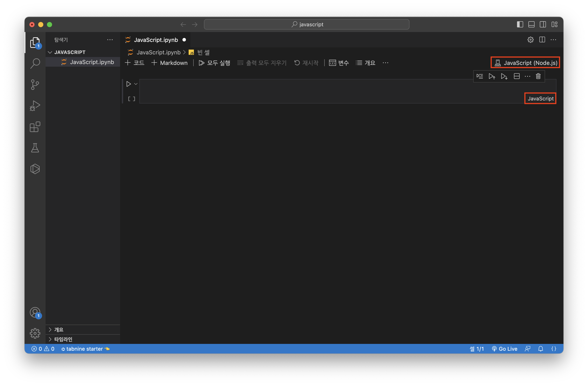588x386 pixels.
Task: Click the javascript command center search box
Action: (x=306, y=24)
